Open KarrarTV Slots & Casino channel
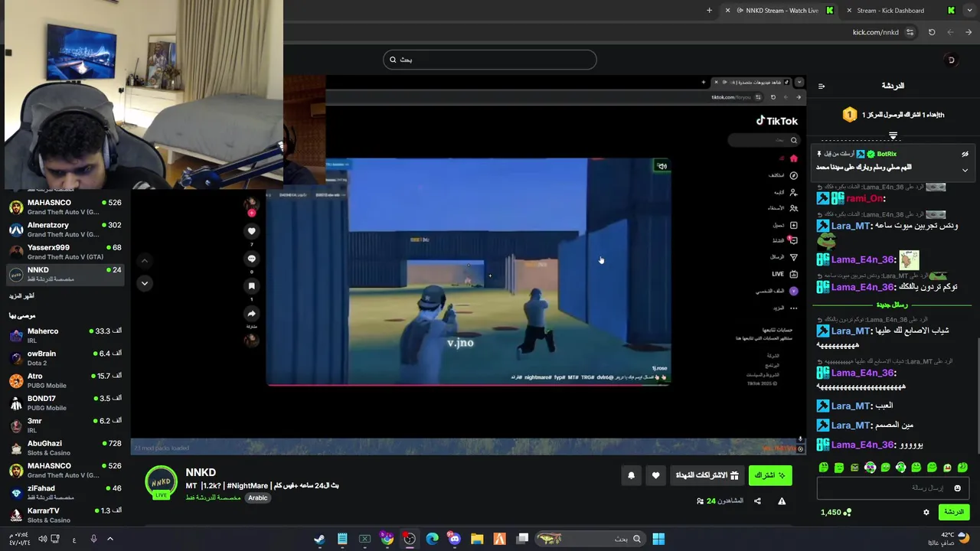Viewport: 980px width, 551px height. tap(65, 514)
